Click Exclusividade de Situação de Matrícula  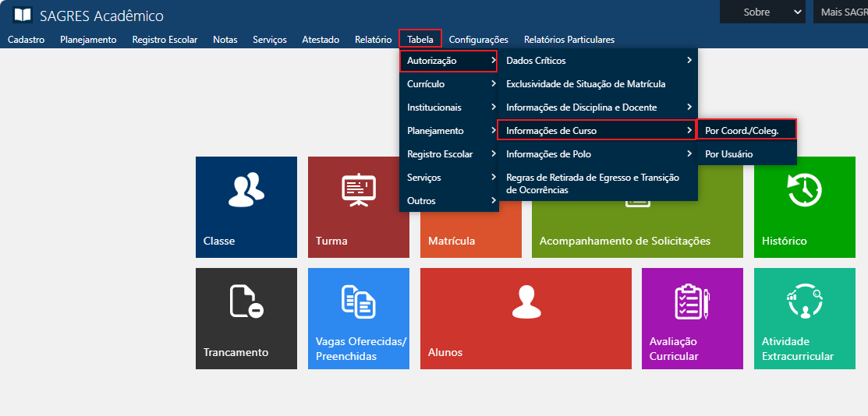586,84
